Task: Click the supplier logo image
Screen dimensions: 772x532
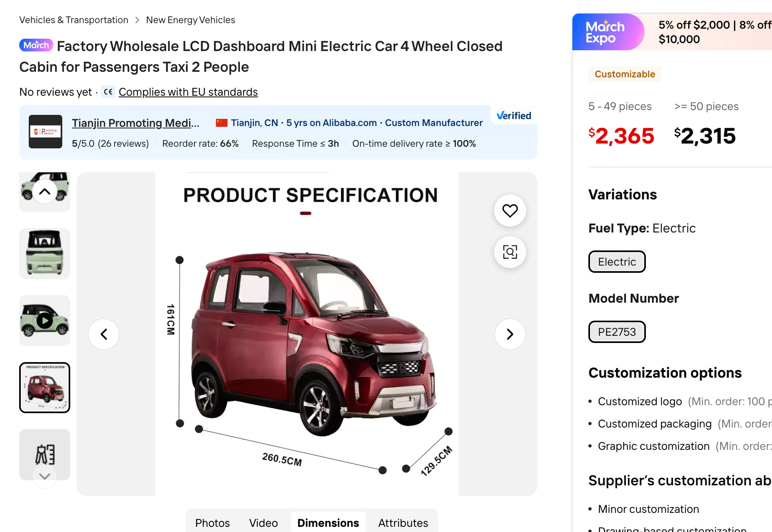Action: (x=46, y=132)
